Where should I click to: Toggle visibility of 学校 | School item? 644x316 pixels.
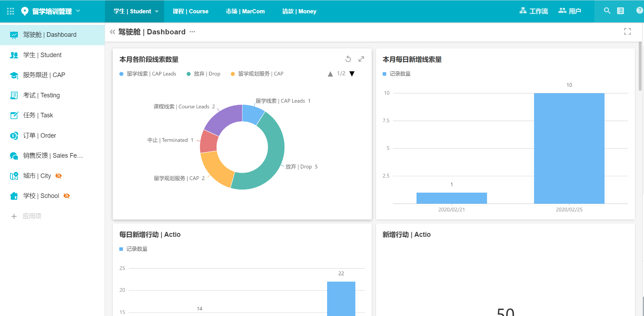[66, 196]
